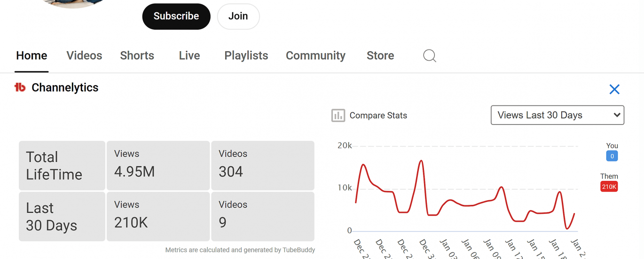Open the Community tab
The height and width of the screenshot is (259, 644).
click(315, 56)
